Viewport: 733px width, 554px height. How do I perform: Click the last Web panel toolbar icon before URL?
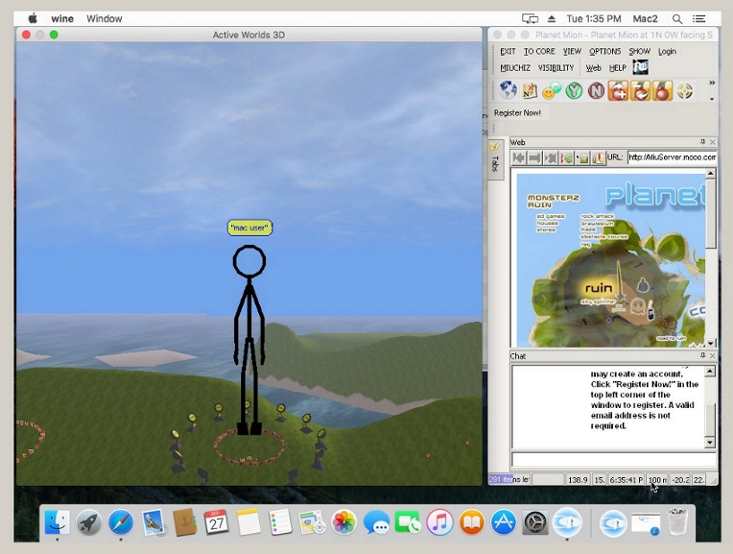tap(598, 158)
